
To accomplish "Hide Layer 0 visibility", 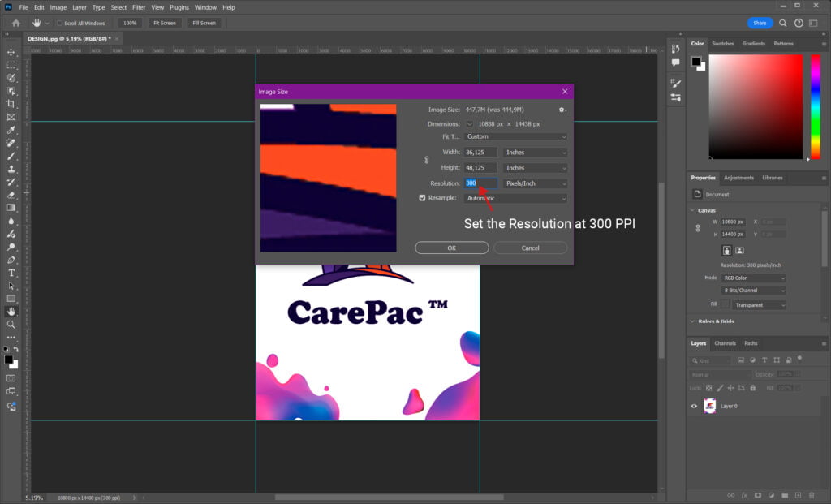I will pos(692,406).
